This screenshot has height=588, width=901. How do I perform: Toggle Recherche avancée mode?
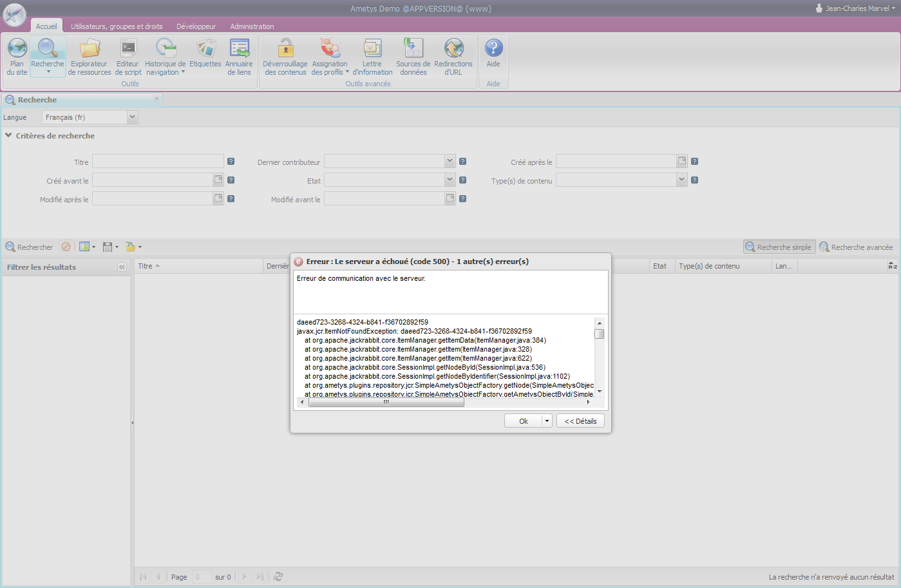click(x=857, y=247)
